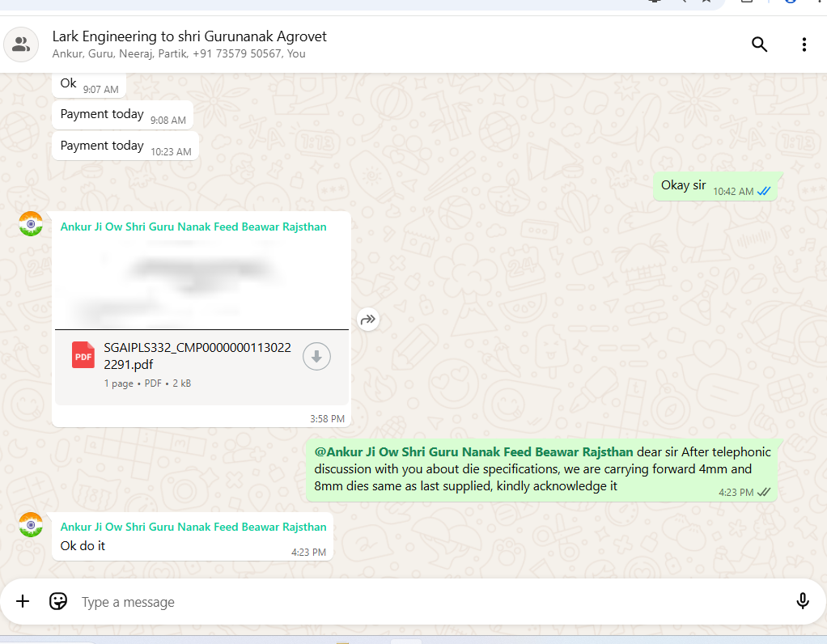Open the emoji and sticker picker
Screen dimensions: 827x644
pos(58,601)
